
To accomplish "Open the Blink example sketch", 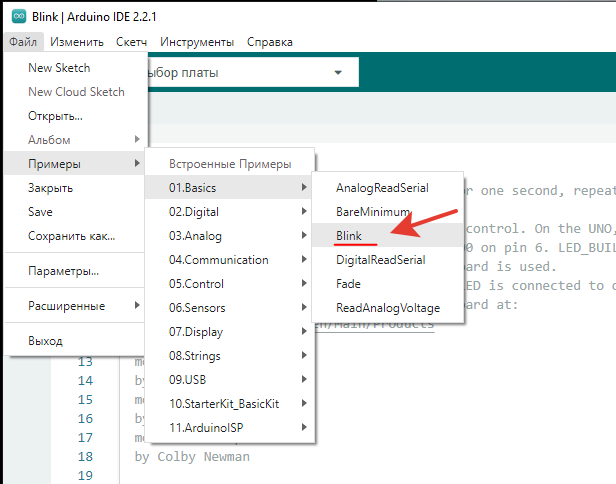I will (388, 236).
